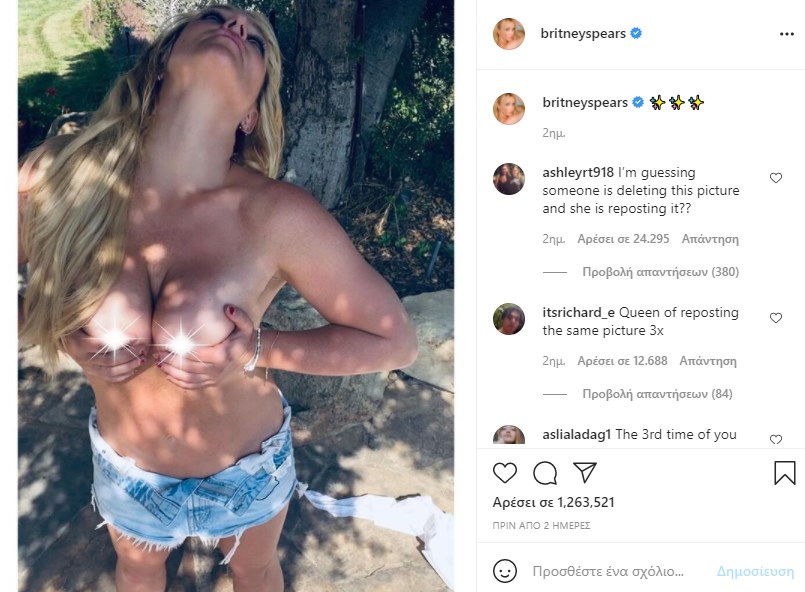This screenshot has height=592, width=805.
Task: Click the verified badge beside header username
Action: 636,33
